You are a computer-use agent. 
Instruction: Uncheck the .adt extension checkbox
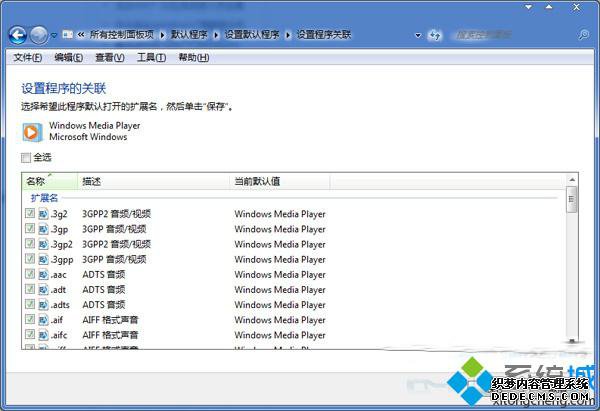click(x=30, y=289)
